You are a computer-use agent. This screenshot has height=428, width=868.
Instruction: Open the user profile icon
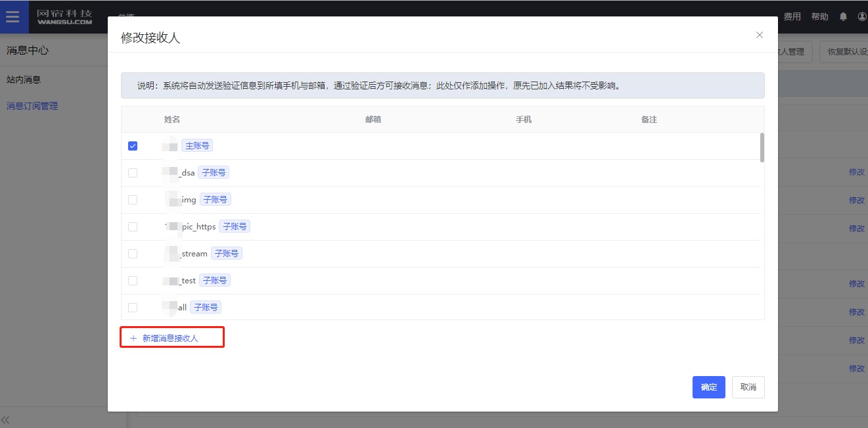pos(862,16)
